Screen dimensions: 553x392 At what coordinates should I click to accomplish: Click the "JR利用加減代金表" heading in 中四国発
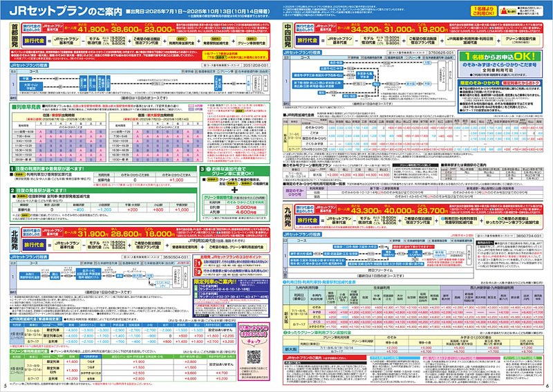click(300, 115)
